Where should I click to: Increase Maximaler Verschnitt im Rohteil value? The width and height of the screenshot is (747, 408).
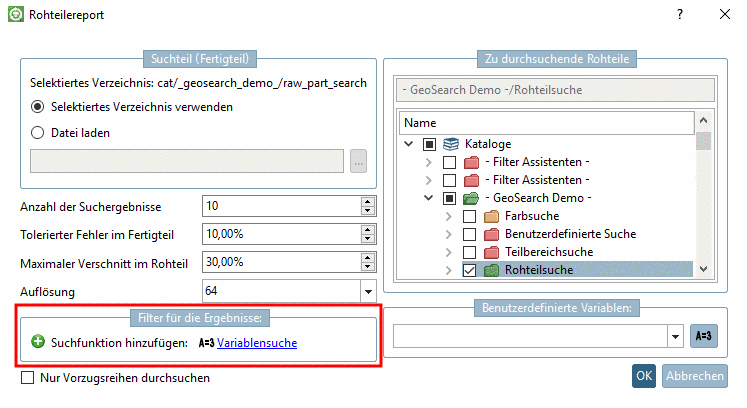coord(367,257)
